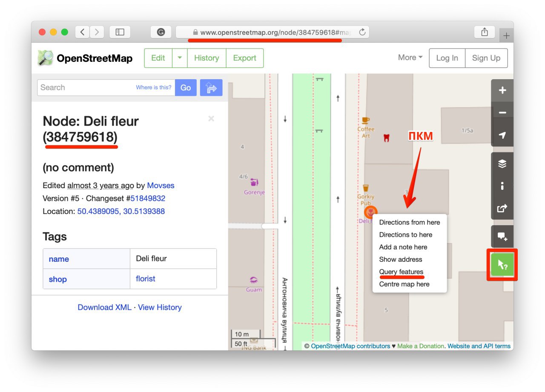Open Website and API terms link
545x392 pixels.
479,346
